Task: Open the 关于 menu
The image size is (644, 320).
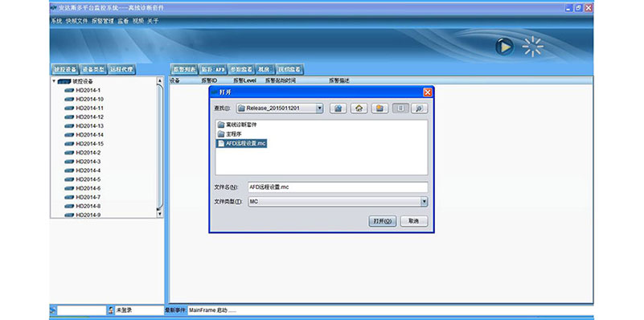Action: tap(153, 21)
